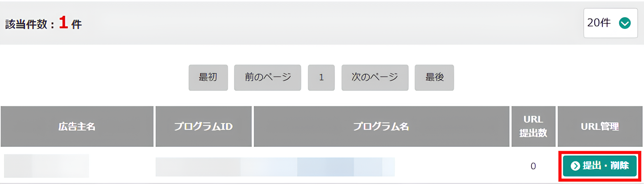Click the arrow icon inside 提出・削除
The width and height of the screenshot is (644, 191).
tap(575, 166)
